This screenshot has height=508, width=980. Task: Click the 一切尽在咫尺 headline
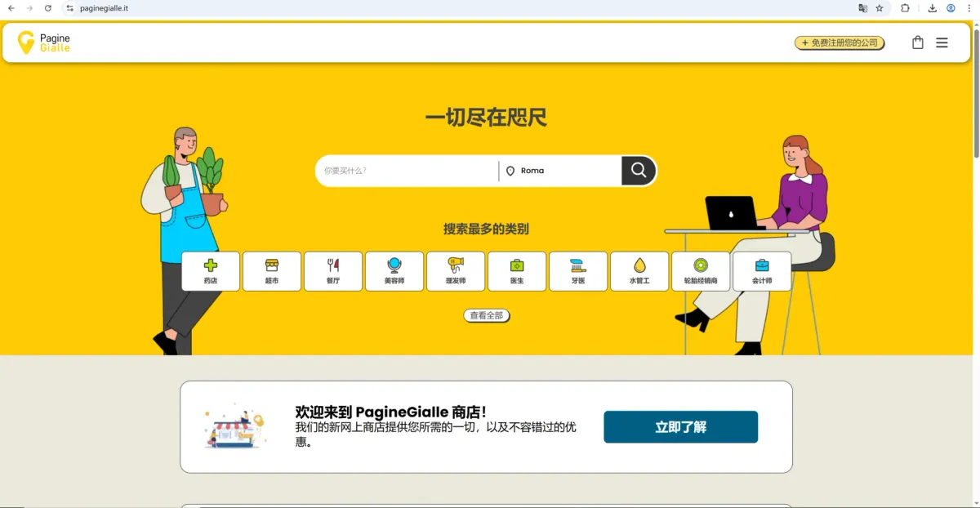(486, 118)
